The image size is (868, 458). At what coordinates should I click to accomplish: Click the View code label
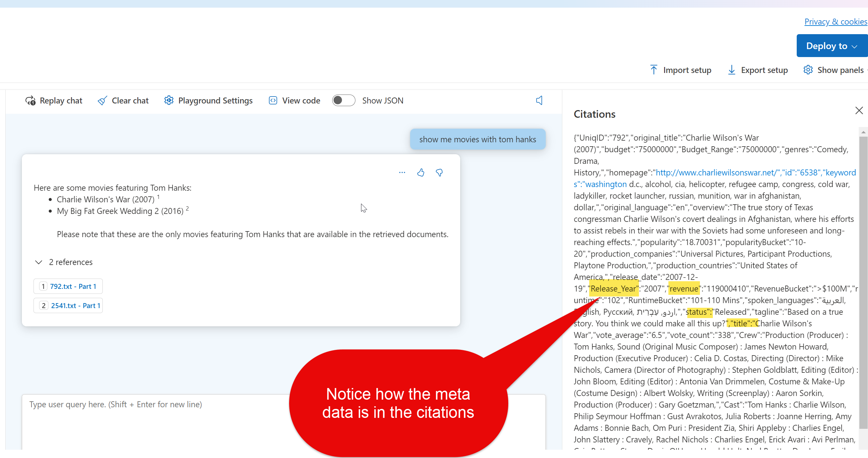click(301, 100)
